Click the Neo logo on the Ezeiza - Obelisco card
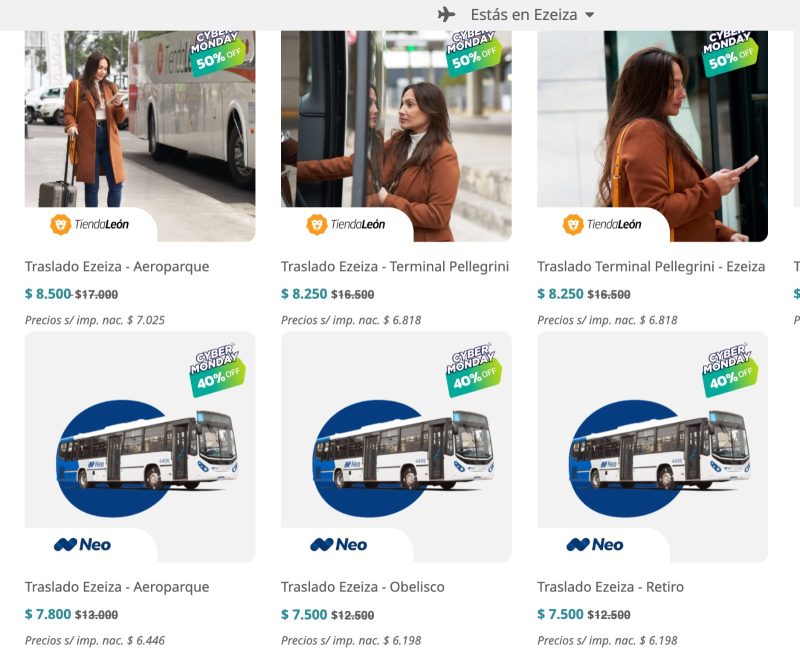This screenshot has width=800, height=651. [339, 545]
